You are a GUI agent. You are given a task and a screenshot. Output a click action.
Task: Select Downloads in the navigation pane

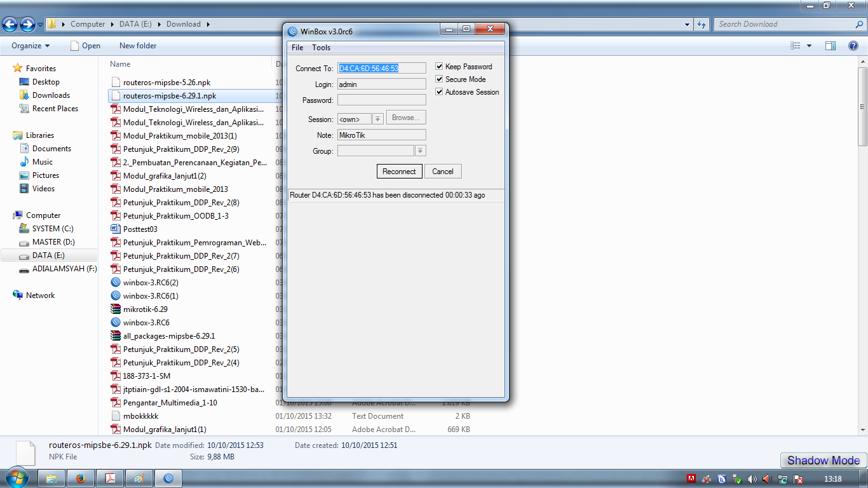51,95
